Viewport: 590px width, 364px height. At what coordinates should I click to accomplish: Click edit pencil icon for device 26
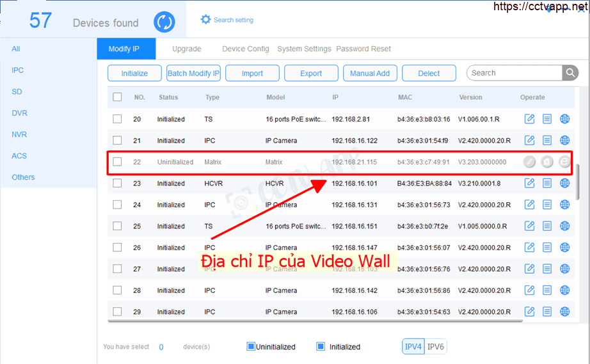coord(529,248)
